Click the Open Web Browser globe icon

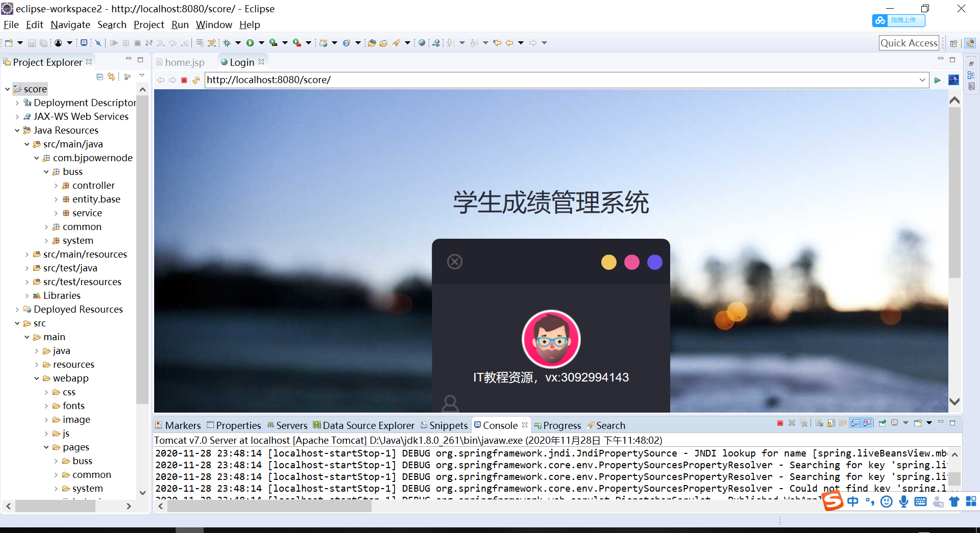tap(422, 43)
